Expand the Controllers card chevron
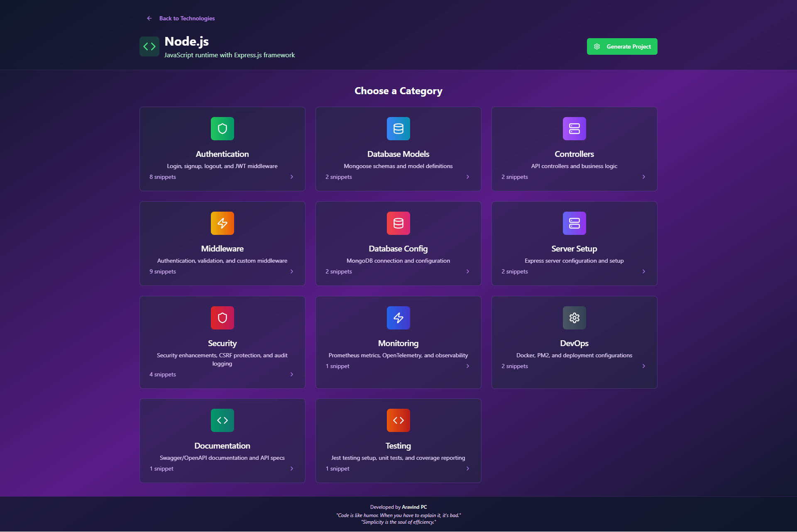 pyautogui.click(x=644, y=177)
